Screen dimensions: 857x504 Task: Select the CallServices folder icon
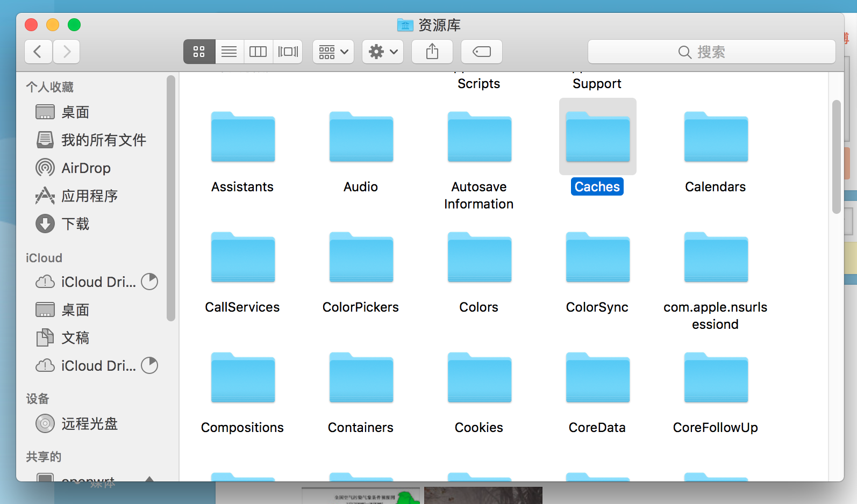click(x=243, y=257)
